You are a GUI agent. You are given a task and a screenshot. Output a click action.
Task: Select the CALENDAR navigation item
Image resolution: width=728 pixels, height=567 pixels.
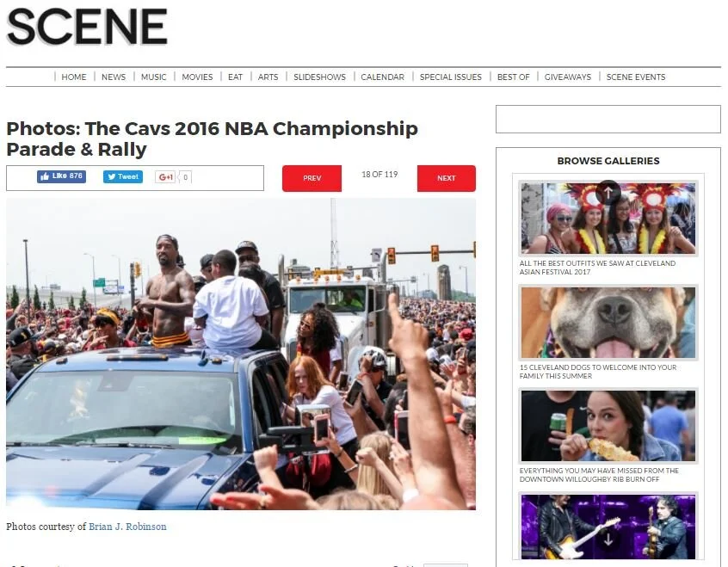tap(383, 77)
